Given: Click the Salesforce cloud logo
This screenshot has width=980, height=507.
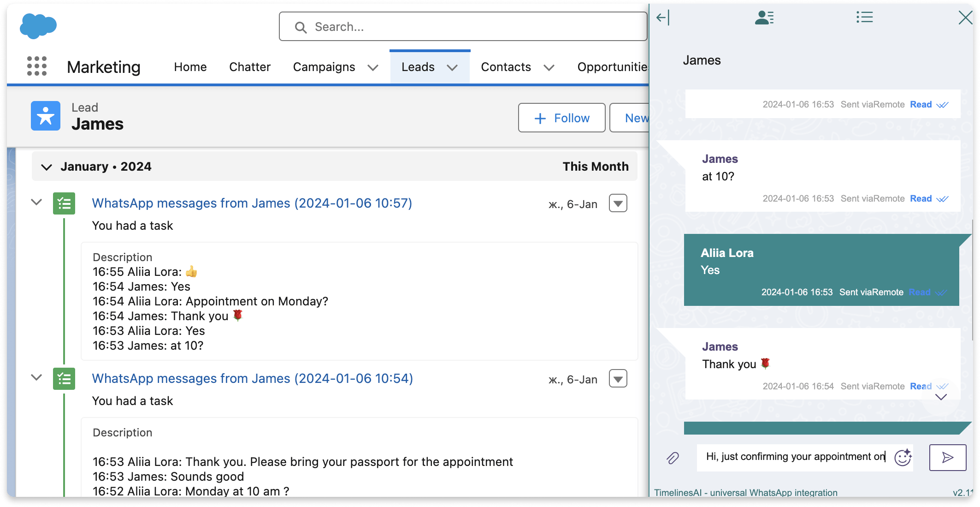Looking at the screenshot, I should pyautogui.click(x=38, y=26).
